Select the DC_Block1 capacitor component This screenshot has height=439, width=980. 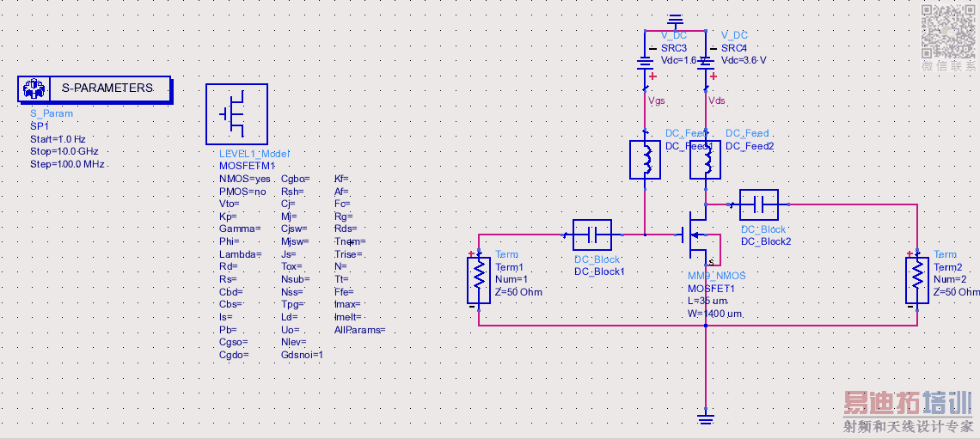592,235
